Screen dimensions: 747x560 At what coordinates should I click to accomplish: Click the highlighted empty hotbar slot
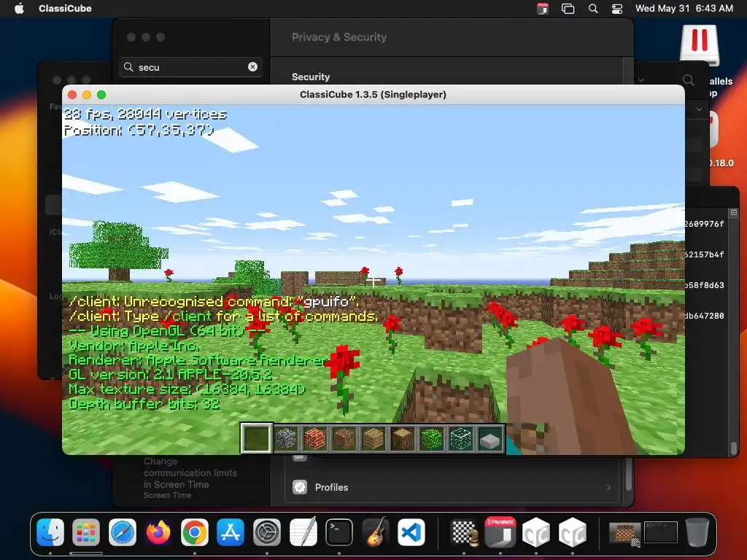(x=256, y=438)
